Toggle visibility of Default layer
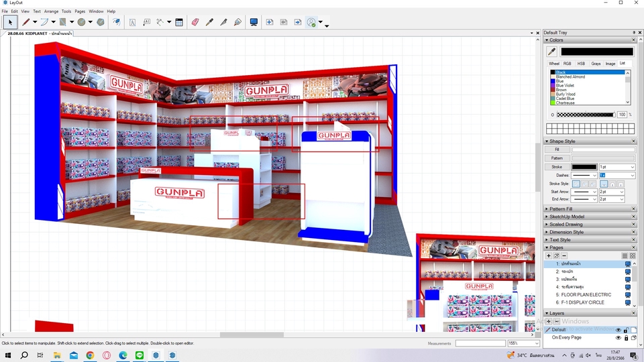This screenshot has width=644, height=362. (618, 330)
